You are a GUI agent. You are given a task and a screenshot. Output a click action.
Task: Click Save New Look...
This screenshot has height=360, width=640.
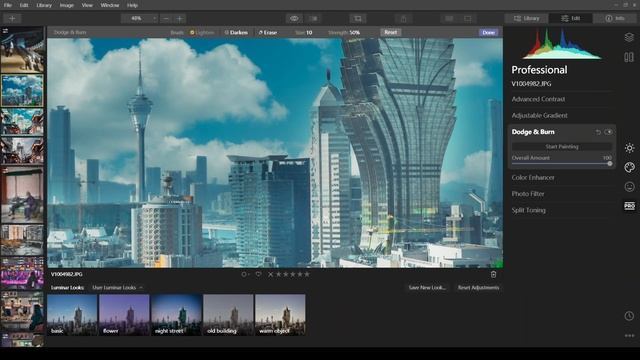click(427, 288)
